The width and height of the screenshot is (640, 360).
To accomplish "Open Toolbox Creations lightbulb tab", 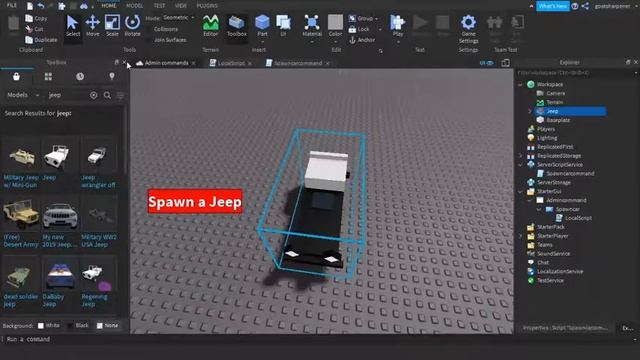I will 112,76.
